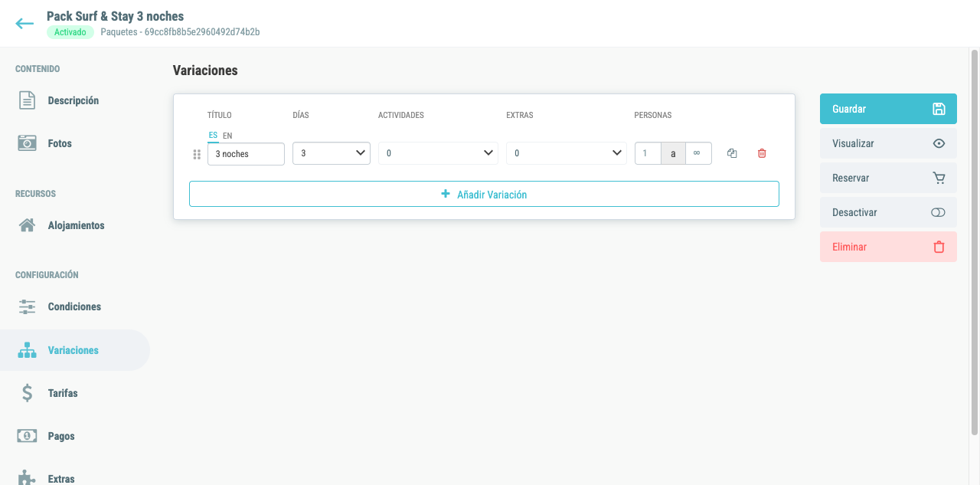Save changes with Guardar button
Image resolution: width=980 pixels, height=485 pixels.
[x=888, y=109]
